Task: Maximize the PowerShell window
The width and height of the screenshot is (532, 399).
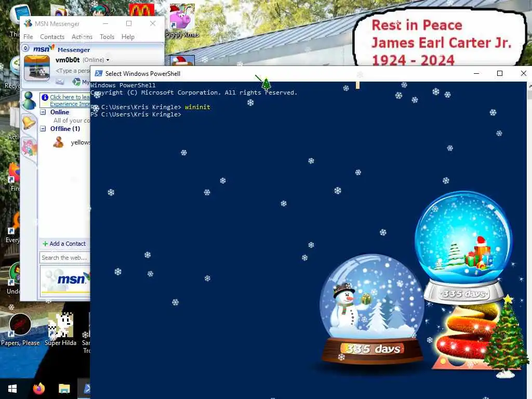Action: (x=499, y=73)
